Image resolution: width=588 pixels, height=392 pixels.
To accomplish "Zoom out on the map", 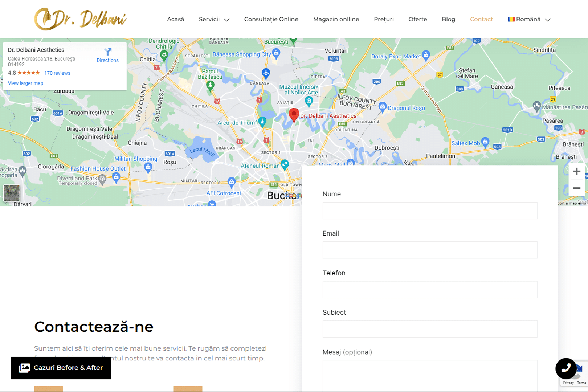I will coord(576,188).
